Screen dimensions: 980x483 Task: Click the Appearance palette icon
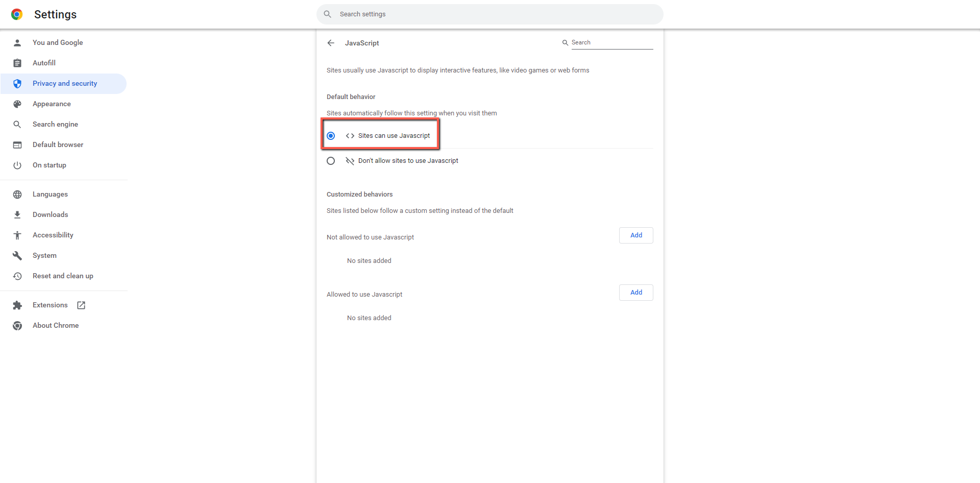17,104
